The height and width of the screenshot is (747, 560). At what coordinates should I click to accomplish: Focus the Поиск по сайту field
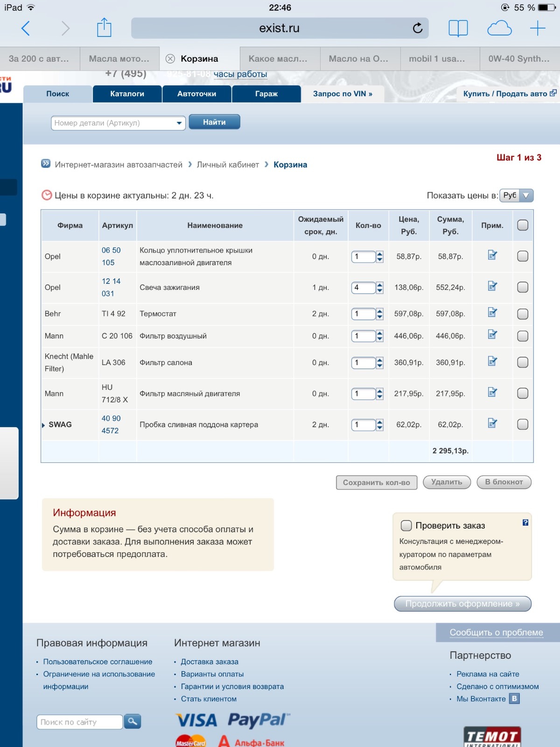[80, 722]
